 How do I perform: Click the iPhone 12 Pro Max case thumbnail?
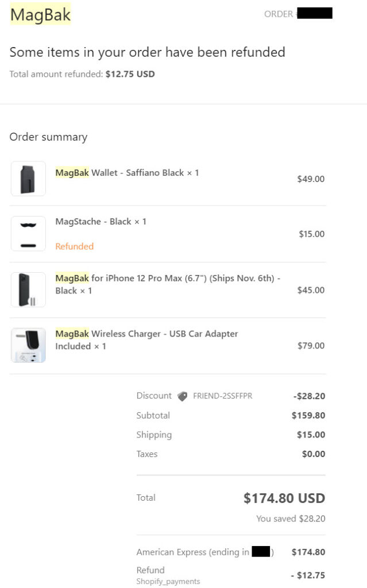[28, 289]
